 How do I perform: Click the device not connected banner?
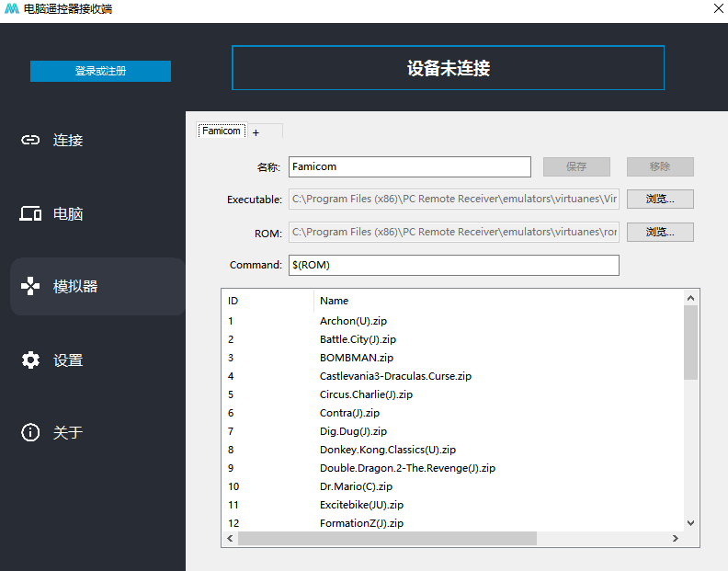tap(448, 68)
